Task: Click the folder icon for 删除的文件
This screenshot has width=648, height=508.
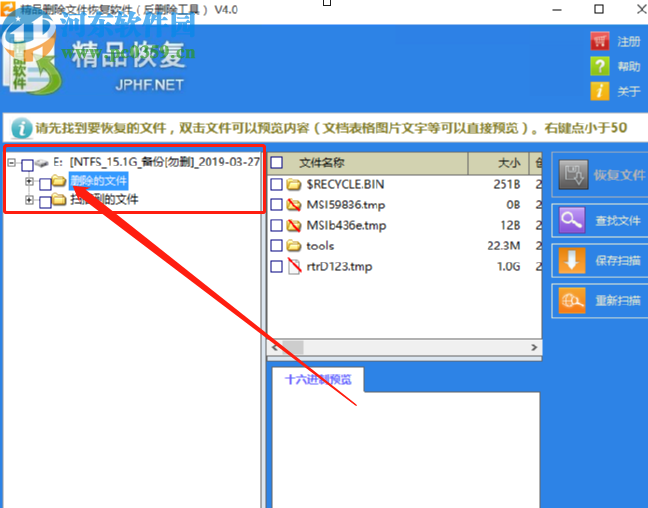Action: (59, 181)
